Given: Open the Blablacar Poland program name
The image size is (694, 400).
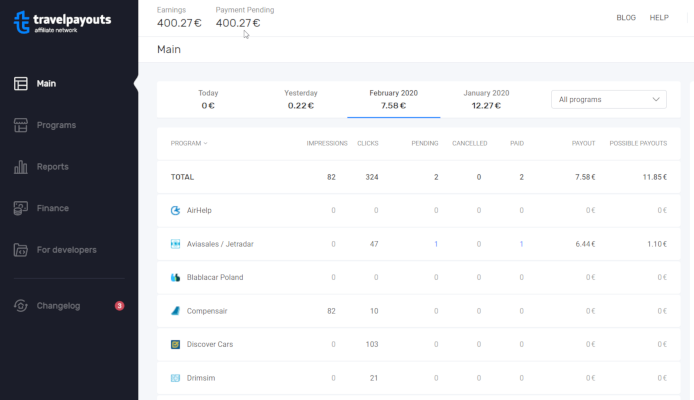Looking at the screenshot, I should point(215,277).
